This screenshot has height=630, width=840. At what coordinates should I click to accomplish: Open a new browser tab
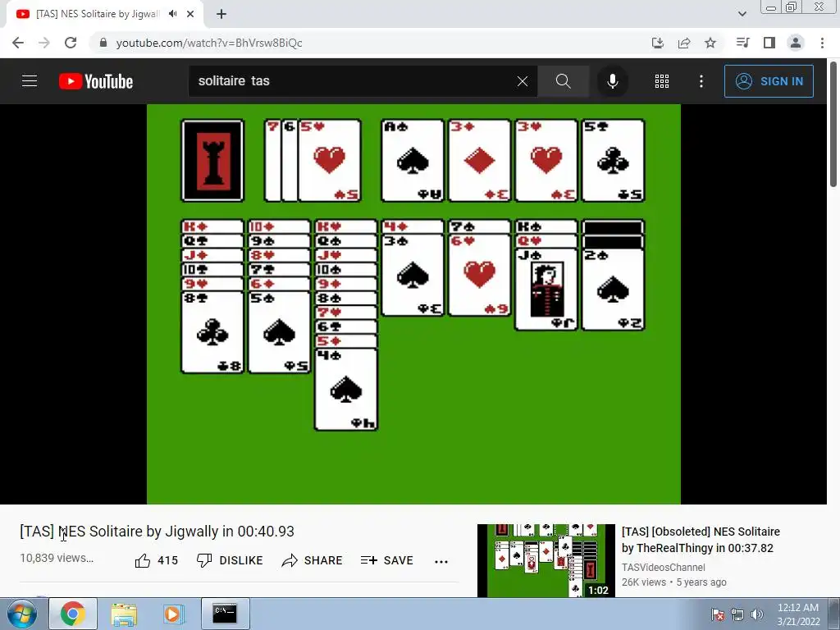(221, 14)
